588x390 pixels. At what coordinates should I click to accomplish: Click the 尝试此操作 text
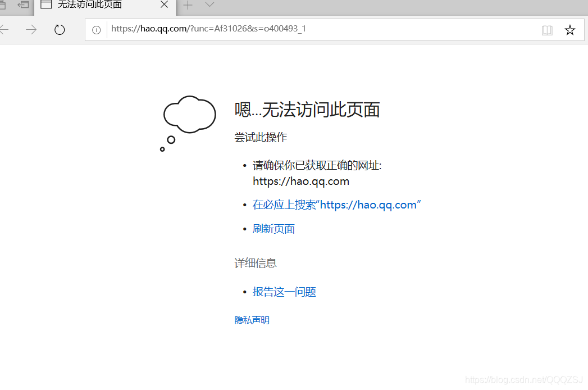(261, 137)
